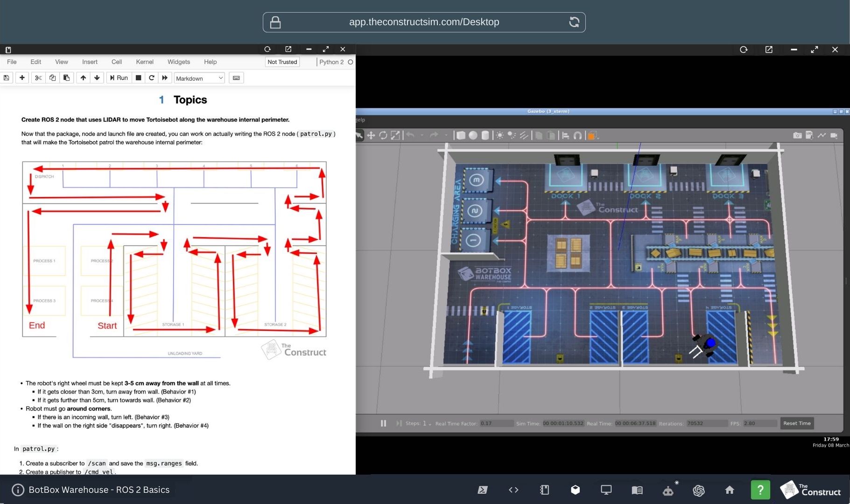Screen dimensions: 850x504
Task: Pause the Gazebo simulation
Action: point(383,423)
